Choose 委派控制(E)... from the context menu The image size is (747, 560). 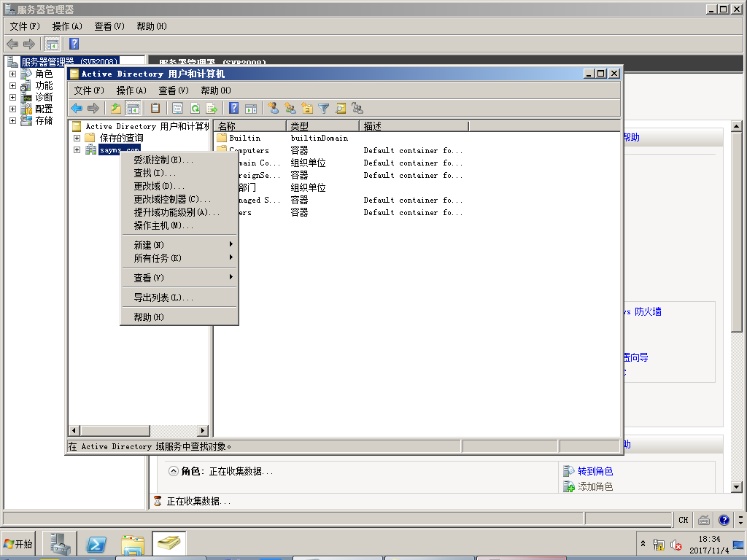163,160
